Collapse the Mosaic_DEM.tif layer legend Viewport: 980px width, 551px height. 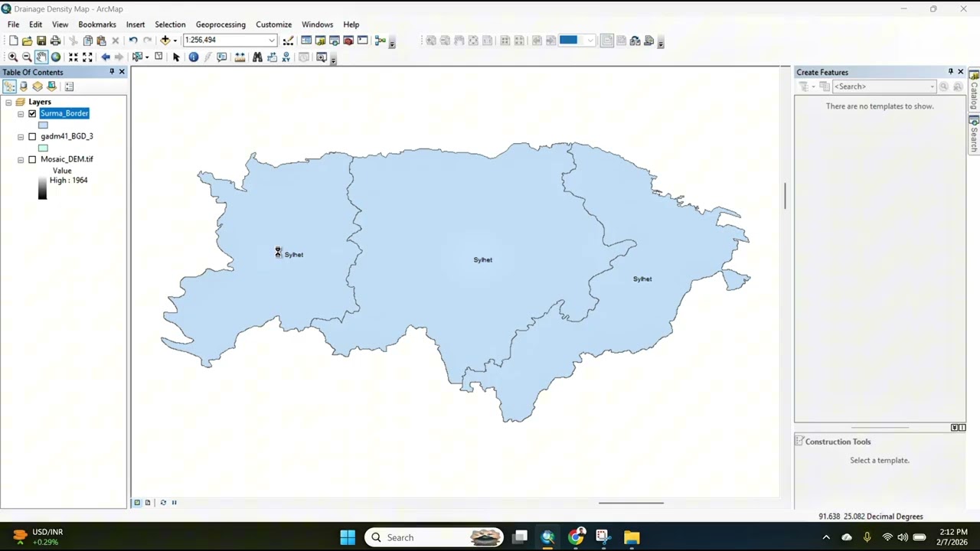(x=21, y=160)
